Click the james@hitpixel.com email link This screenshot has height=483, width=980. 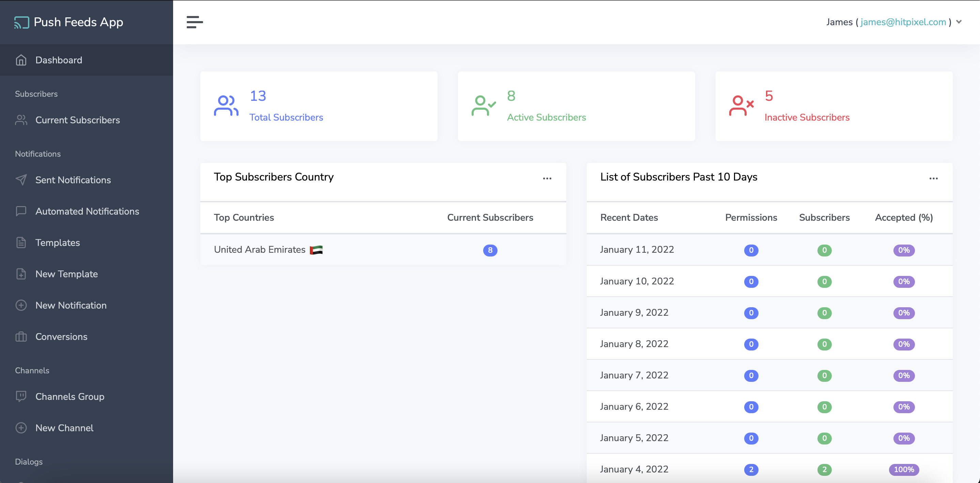(903, 22)
